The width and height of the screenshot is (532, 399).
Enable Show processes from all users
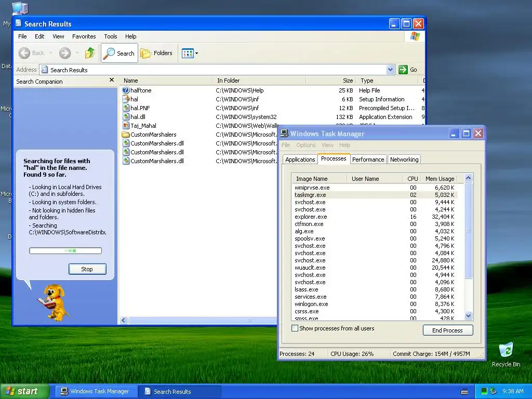coord(295,328)
